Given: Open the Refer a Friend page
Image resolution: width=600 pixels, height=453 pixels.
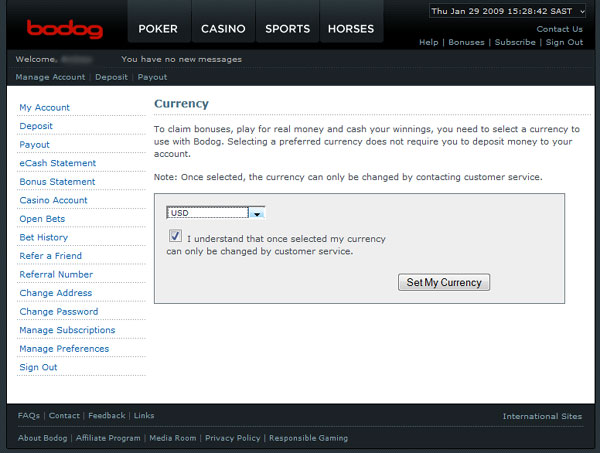Looking at the screenshot, I should (x=51, y=256).
